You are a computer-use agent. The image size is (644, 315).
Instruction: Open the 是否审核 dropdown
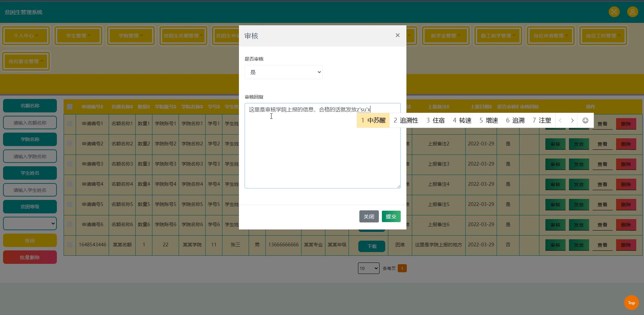(x=283, y=72)
